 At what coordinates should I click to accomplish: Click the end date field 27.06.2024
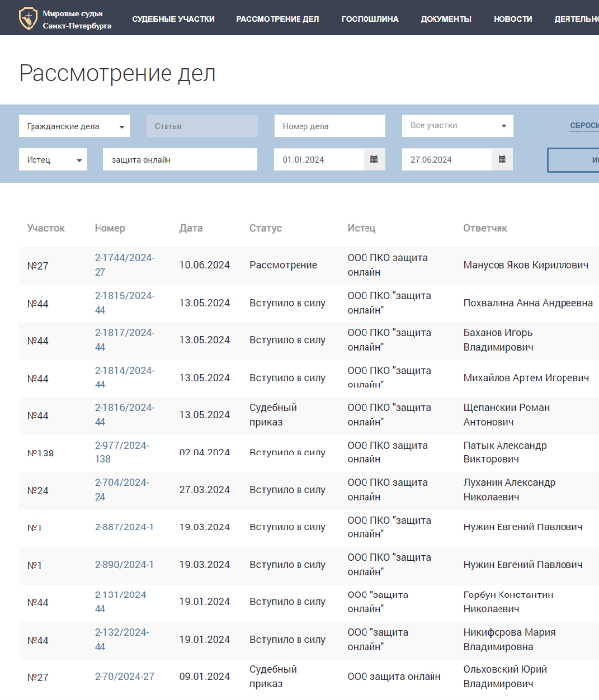(x=445, y=160)
